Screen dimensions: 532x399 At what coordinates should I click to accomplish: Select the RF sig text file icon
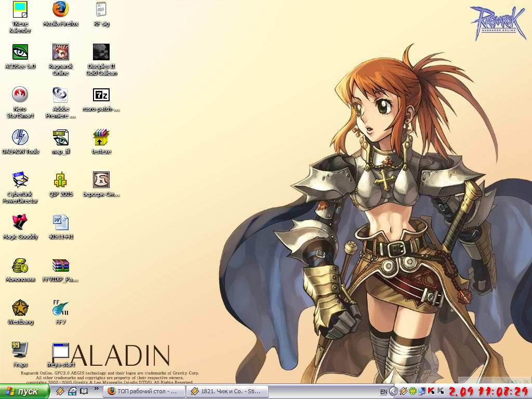coord(101,14)
